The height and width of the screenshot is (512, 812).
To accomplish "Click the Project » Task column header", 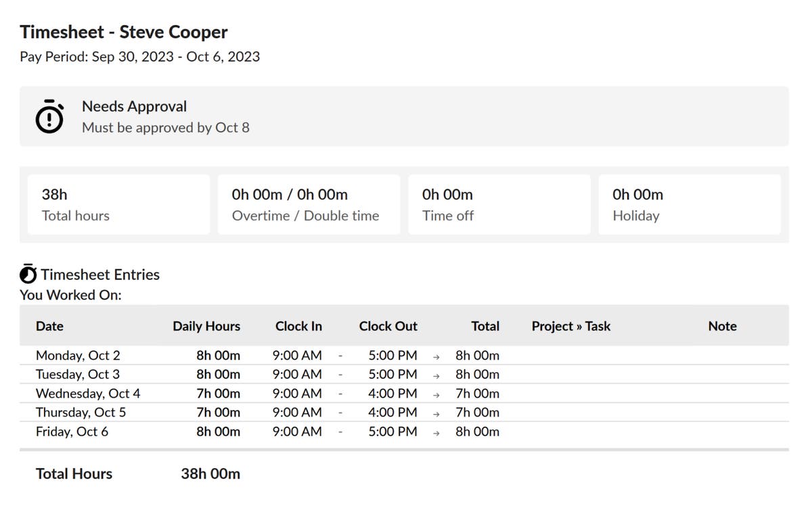I will (x=570, y=326).
